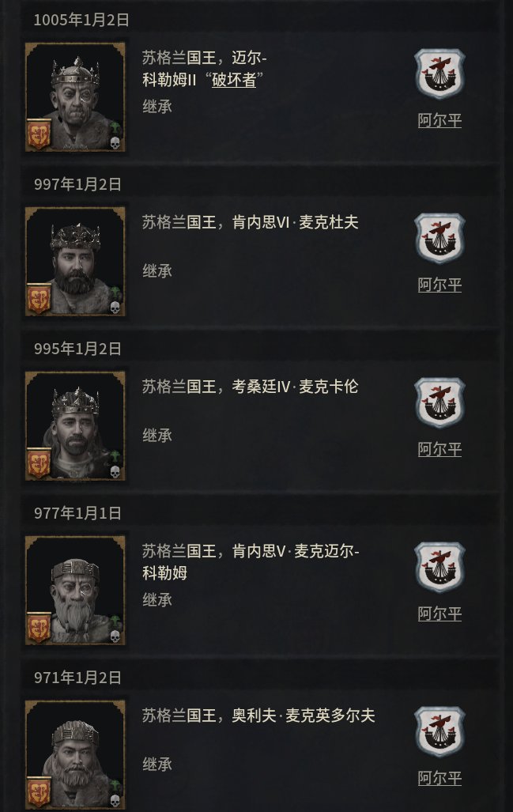This screenshot has width=513, height=812.
Task: Open the portrait of 迈尔-科勒姆II "破坏者"
Action: pos(75,97)
